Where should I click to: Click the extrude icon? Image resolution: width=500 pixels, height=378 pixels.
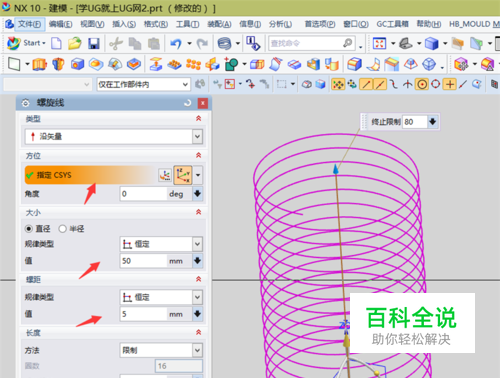tap(39, 64)
